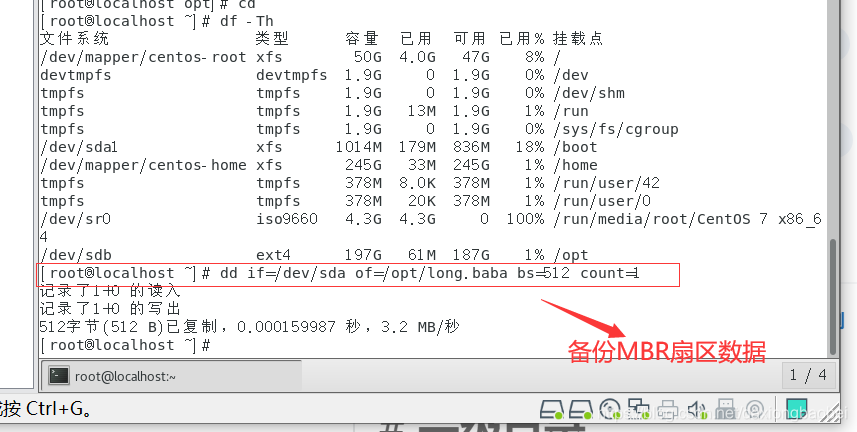
Task: Click the terminal's vertical scrollbar thumb
Action: [x=833, y=297]
